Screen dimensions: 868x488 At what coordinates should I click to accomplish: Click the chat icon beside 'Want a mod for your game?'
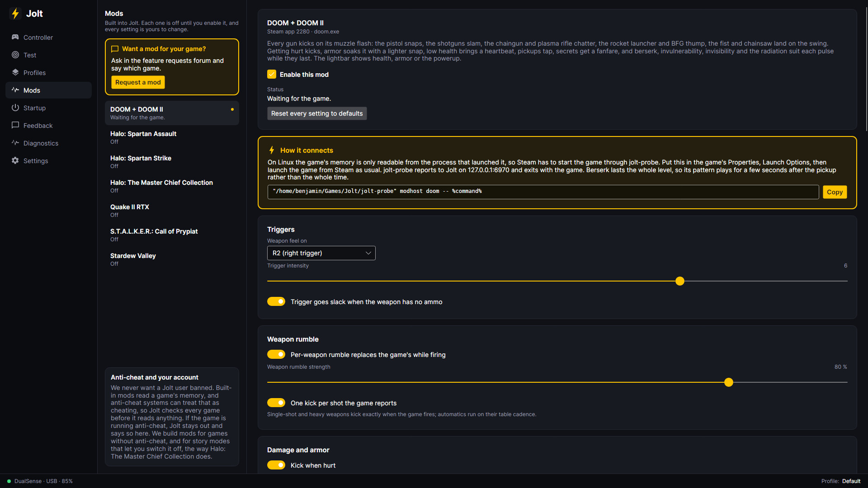click(115, 49)
